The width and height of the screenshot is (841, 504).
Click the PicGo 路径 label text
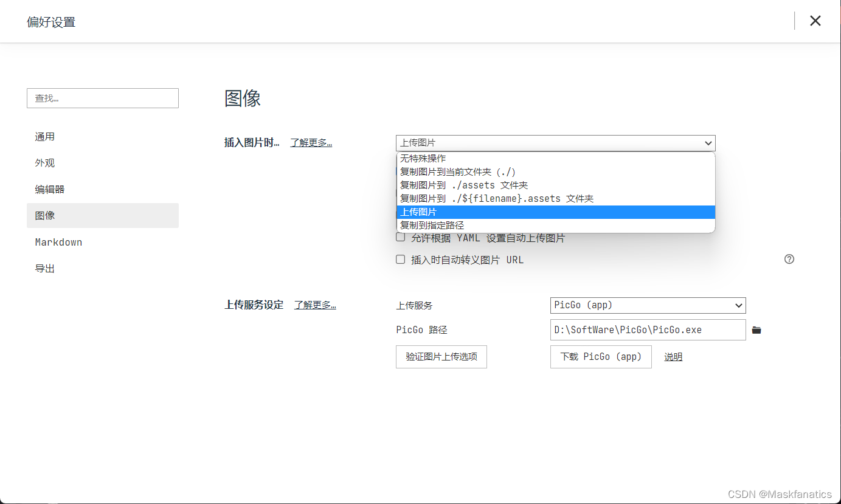[421, 330]
